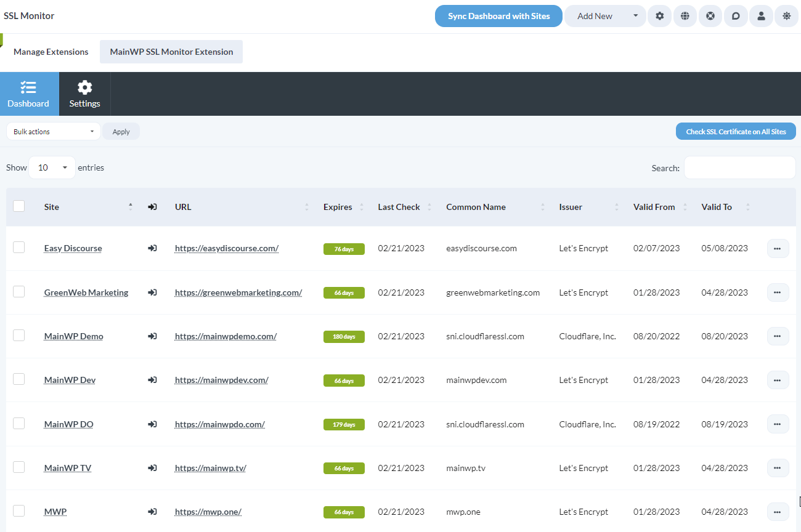Screen dimensions: 801x532
Task: Open the Bulk actions dropdown
Action: (x=53, y=131)
